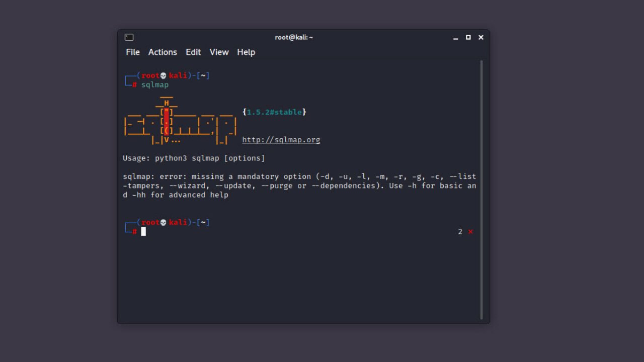
Task: Click the red X exit status indicator
Action: 470,232
